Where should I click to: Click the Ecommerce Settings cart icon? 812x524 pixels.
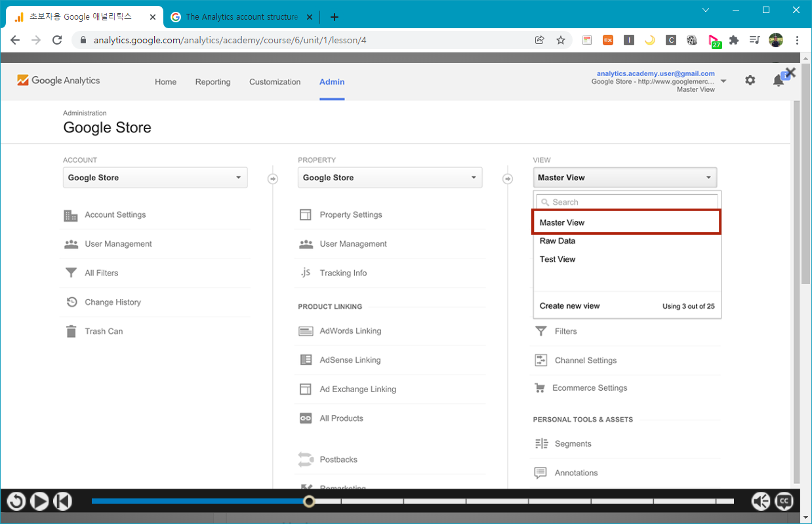(540, 388)
